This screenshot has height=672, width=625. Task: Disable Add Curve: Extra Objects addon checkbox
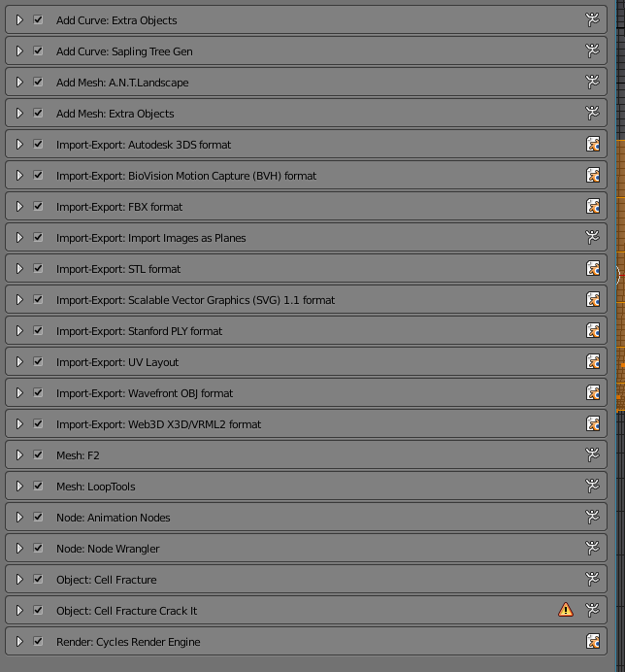(x=38, y=19)
